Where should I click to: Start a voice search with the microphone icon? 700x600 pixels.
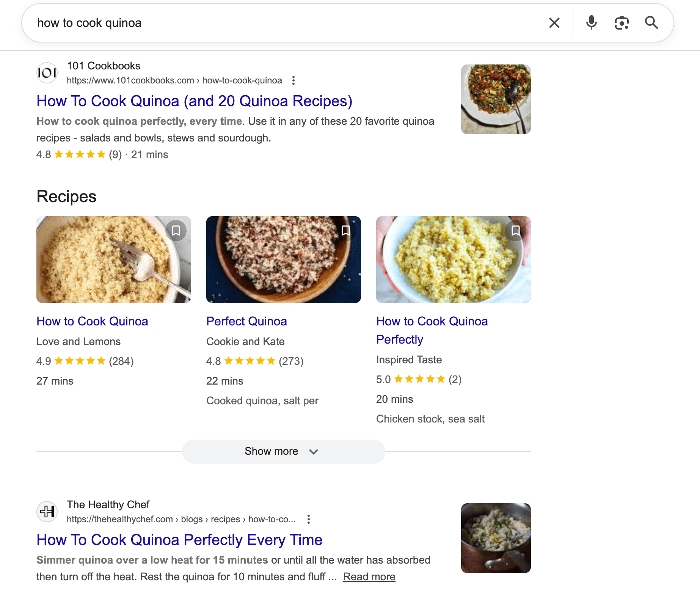click(x=591, y=23)
